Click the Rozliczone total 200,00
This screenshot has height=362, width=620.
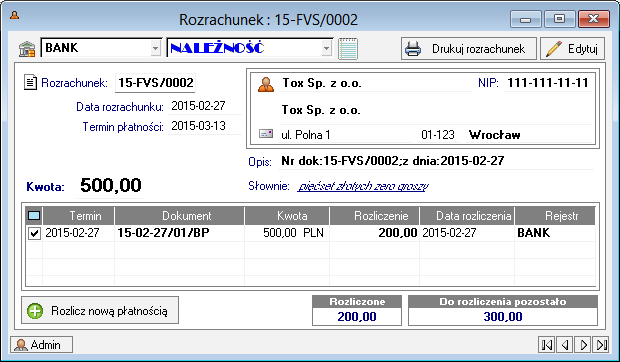click(357, 317)
